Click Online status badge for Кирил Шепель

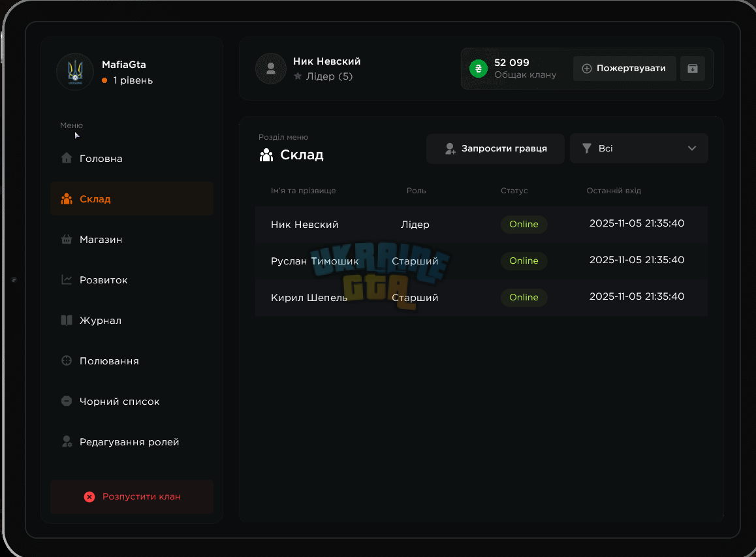click(524, 298)
